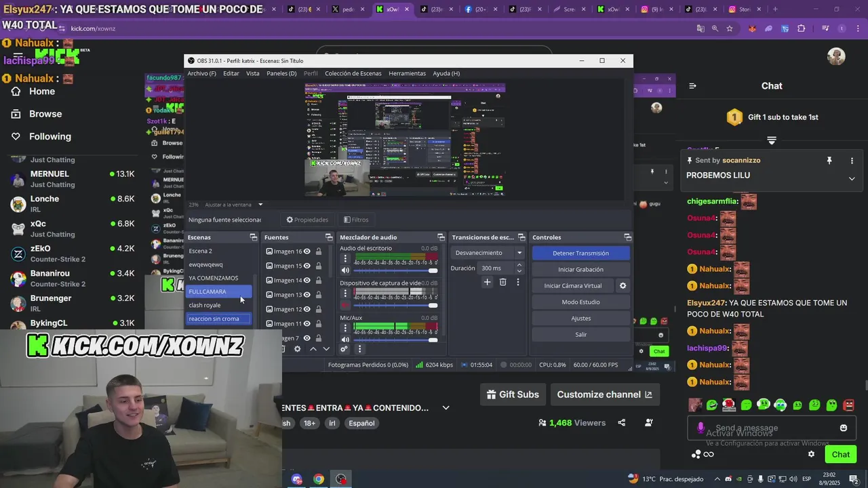Undock the Fuentes panel
Image resolution: width=868 pixels, height=488 pixels.
[329, 237]
